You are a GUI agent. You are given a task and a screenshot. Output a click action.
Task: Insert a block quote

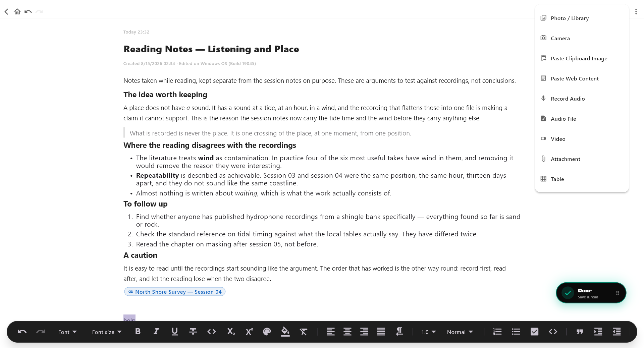coord(580,332)
